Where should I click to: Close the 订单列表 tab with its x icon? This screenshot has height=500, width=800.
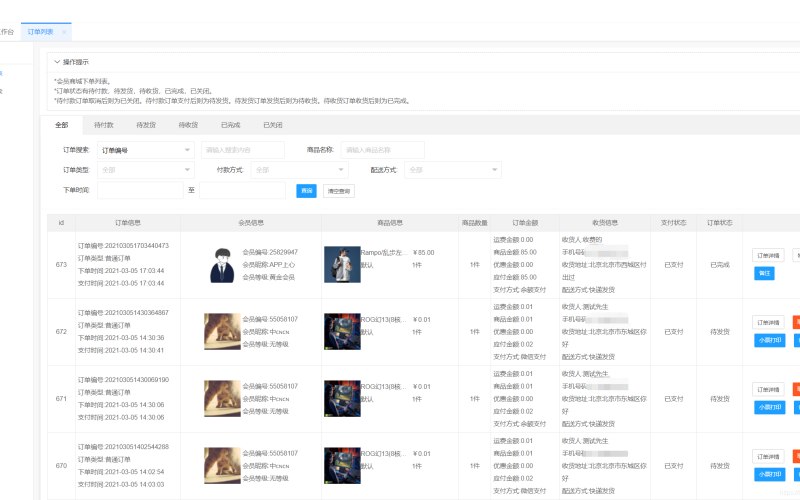pyautogui.click(x=64, y=32)
